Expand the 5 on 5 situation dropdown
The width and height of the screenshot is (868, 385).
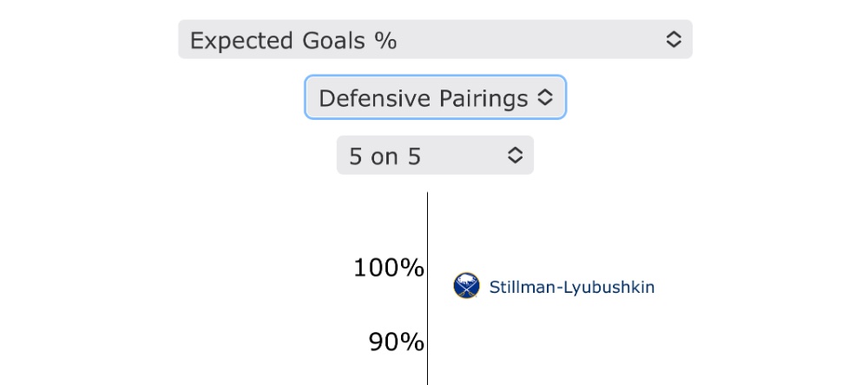pos(435,155)
